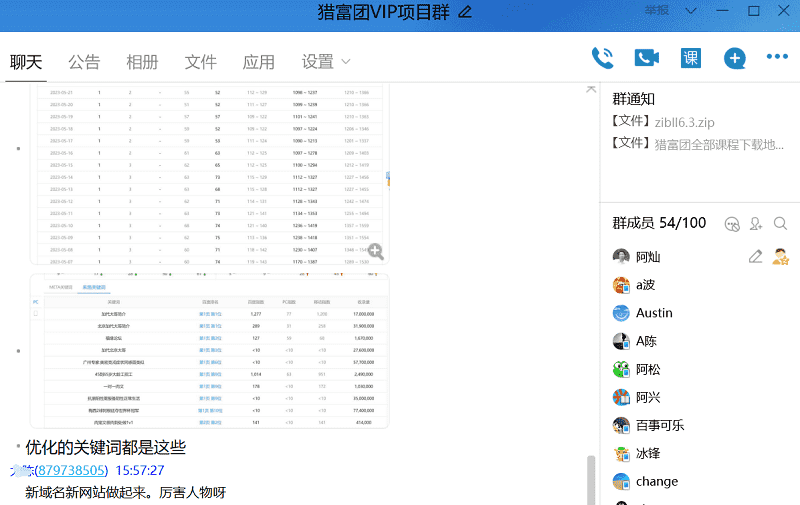Image resolution: width=800 pixels, height=505 pixels.
Task: Open the 群通知 header
Action: [633, 99]
